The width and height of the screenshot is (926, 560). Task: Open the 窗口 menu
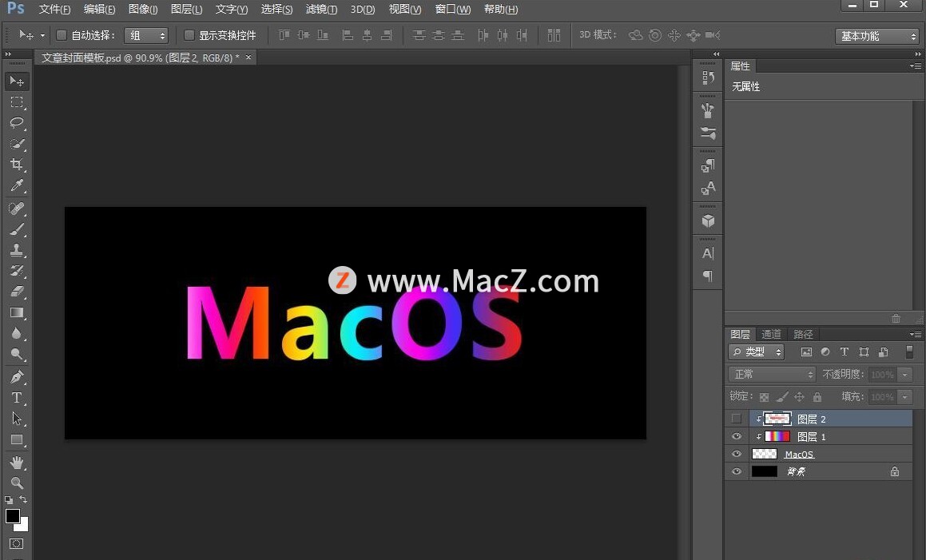(x=453, y=10)
